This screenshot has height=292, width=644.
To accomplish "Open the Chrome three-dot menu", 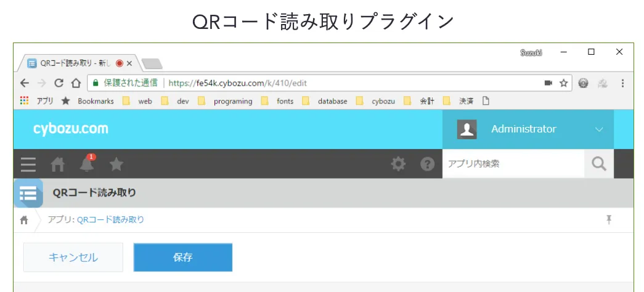I will click(622, 83).
